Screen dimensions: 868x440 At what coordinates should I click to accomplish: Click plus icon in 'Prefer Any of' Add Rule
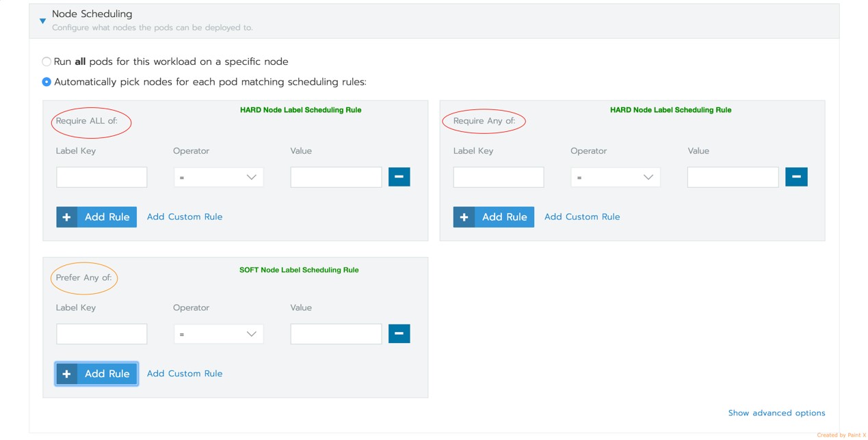(66, 374)
